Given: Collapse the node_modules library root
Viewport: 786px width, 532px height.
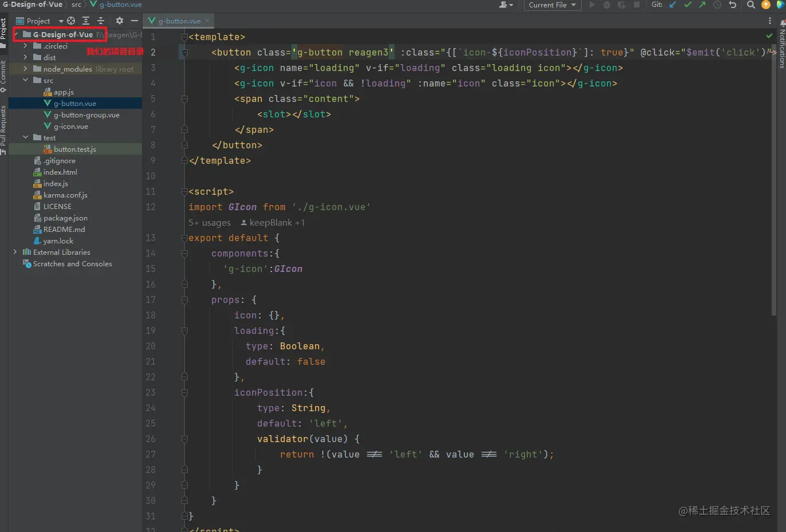Looking at the screenshot, I should coord(25,68).
